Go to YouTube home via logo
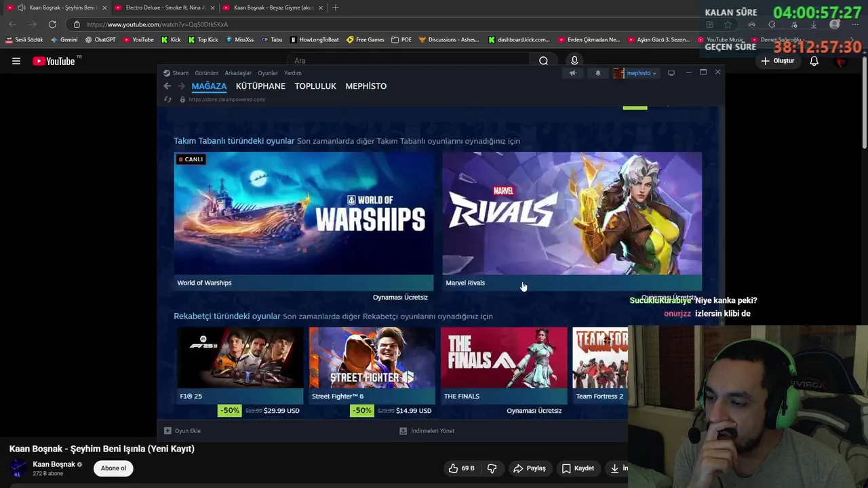This screenshot has width=868, height=488. pos(54,61)
